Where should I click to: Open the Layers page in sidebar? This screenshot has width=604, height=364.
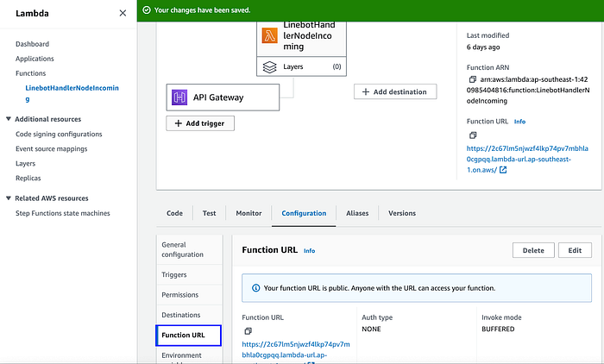25,163
